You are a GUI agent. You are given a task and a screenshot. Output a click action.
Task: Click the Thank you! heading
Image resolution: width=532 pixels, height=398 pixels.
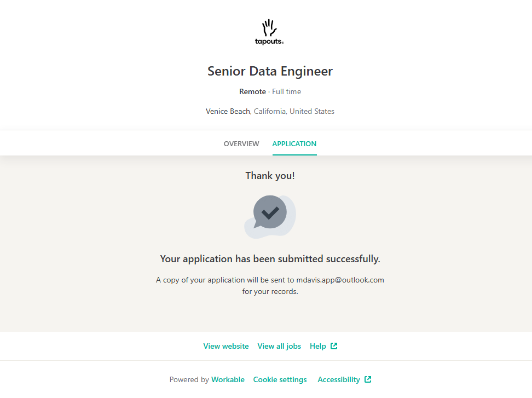270,176
